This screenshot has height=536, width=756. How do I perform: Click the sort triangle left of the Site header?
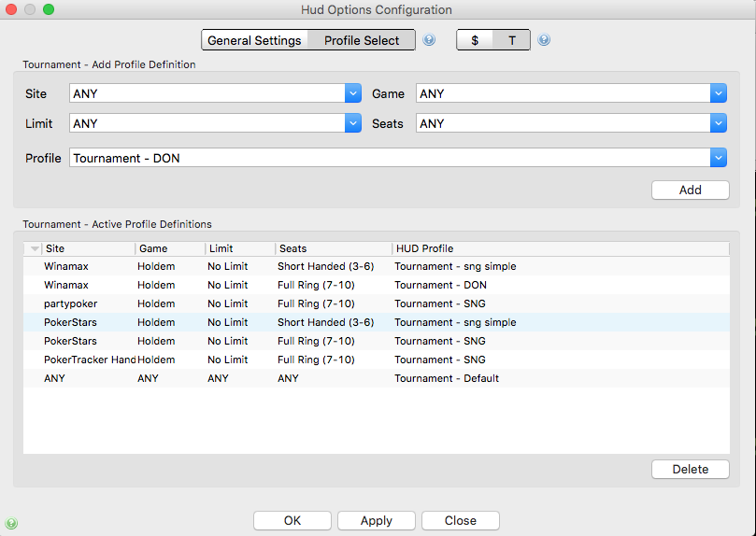(35, 248)
